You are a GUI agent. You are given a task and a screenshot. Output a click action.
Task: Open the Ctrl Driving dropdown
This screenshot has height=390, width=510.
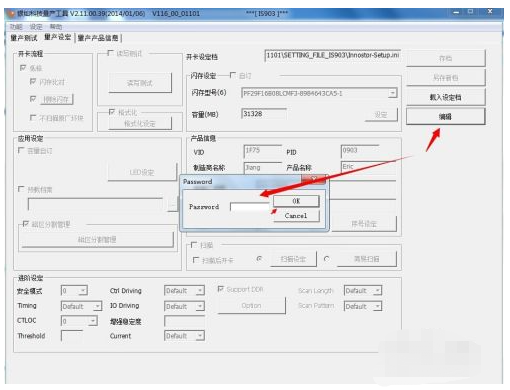coord(200,291)
